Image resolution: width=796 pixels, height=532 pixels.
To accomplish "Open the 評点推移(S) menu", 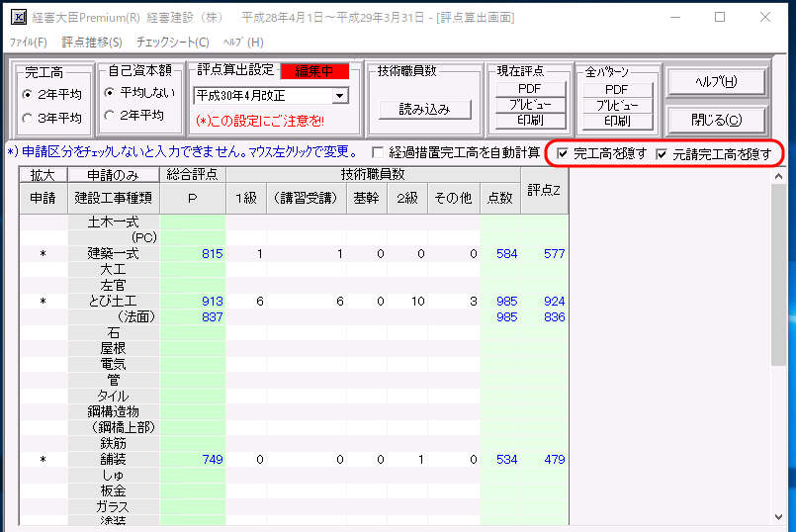I will pos(92,43).
